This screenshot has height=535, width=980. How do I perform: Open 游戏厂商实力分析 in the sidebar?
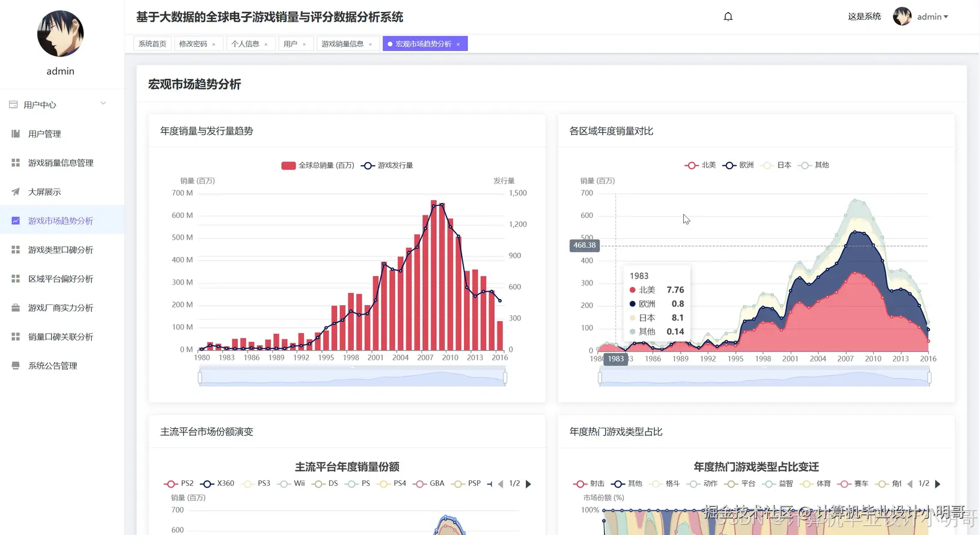pyautogui.click(x=62, y=308)
